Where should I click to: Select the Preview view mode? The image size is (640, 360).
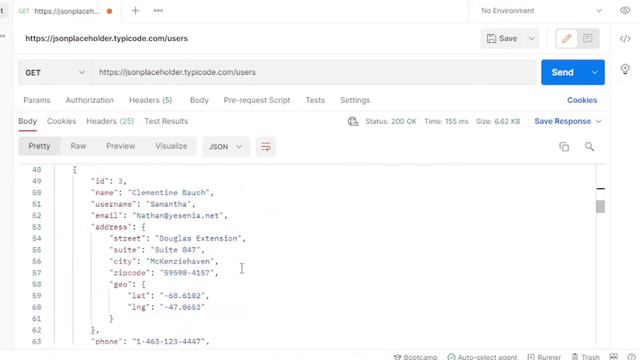(120, 146)
